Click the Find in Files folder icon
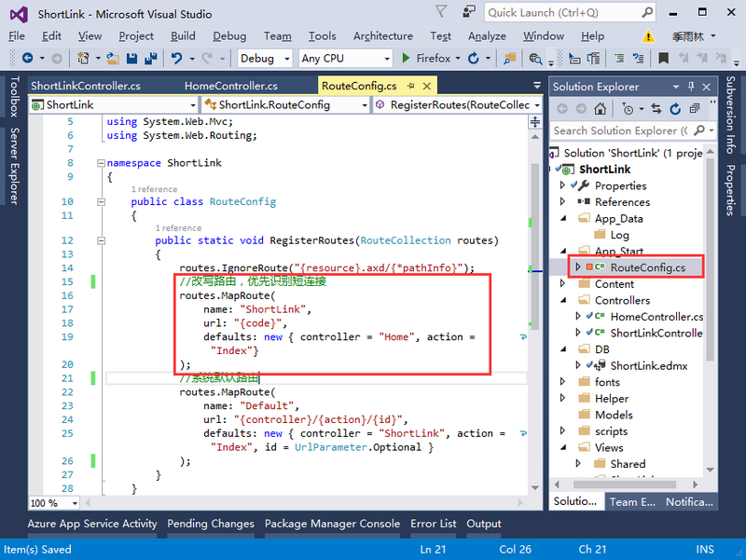The width and height of the screenshot is (746, 560). pyautogui.click(x=509, y=58)
